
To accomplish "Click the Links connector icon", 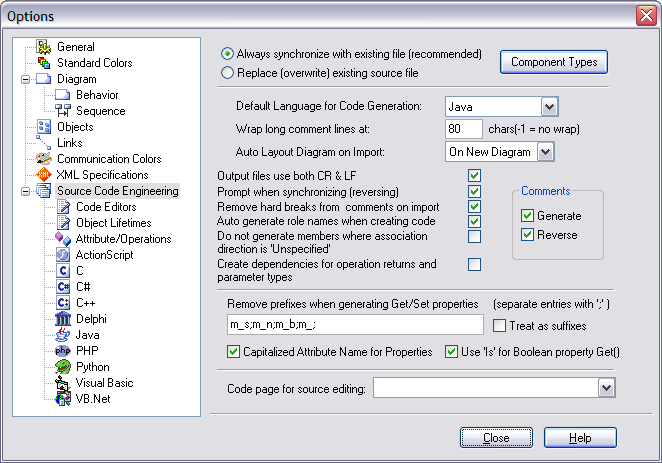I will click(43, 143).
